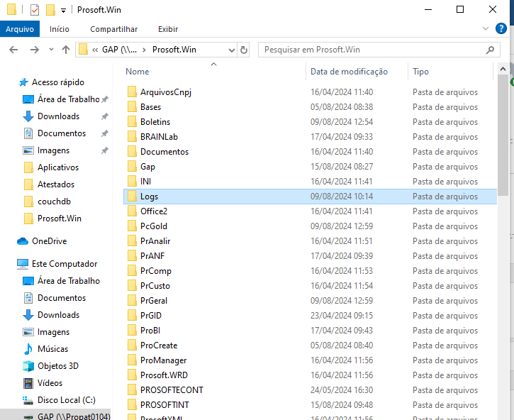
Task: Click the PrANF folder icon
Action: pyautogui.click(x=132, y=256)
